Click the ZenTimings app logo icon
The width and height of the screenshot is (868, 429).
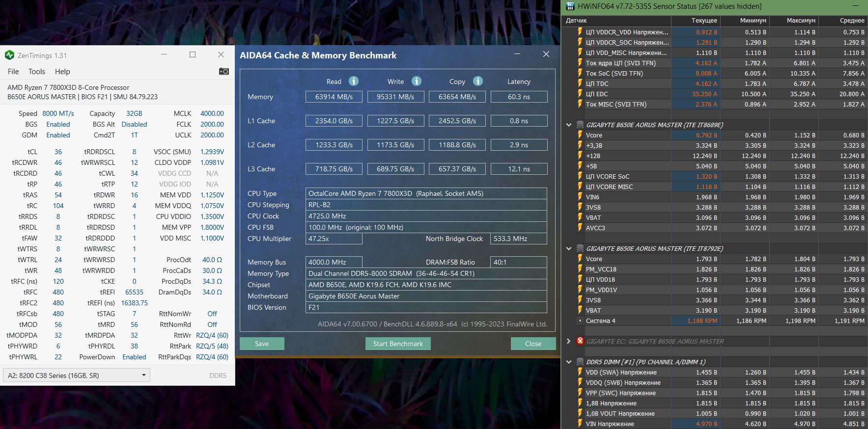pos(9,55)
